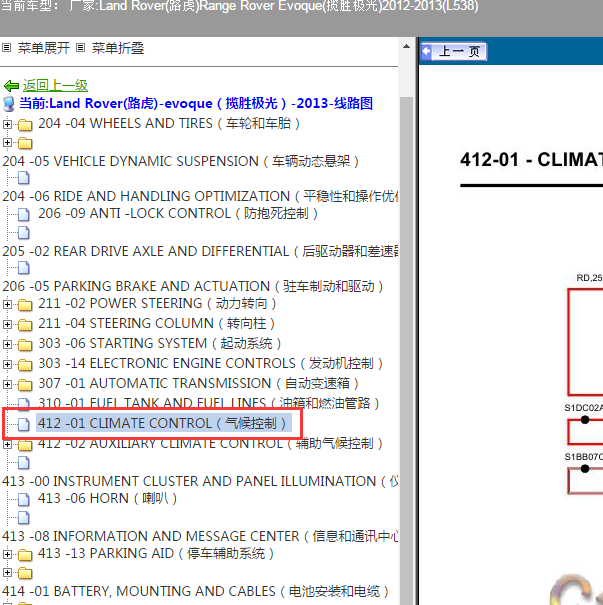
Task: Select the highlighted 412-01 CLIMATE CONTROL entry
Action: [x=162, y=423]
